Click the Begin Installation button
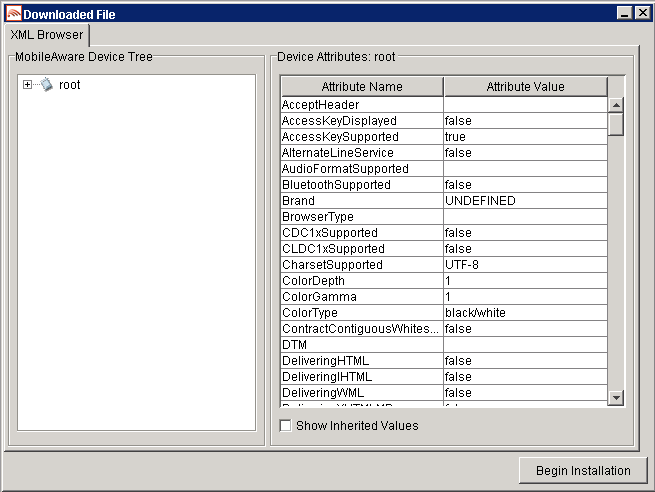Screen dimensions: 655x492 pos(583,471)
